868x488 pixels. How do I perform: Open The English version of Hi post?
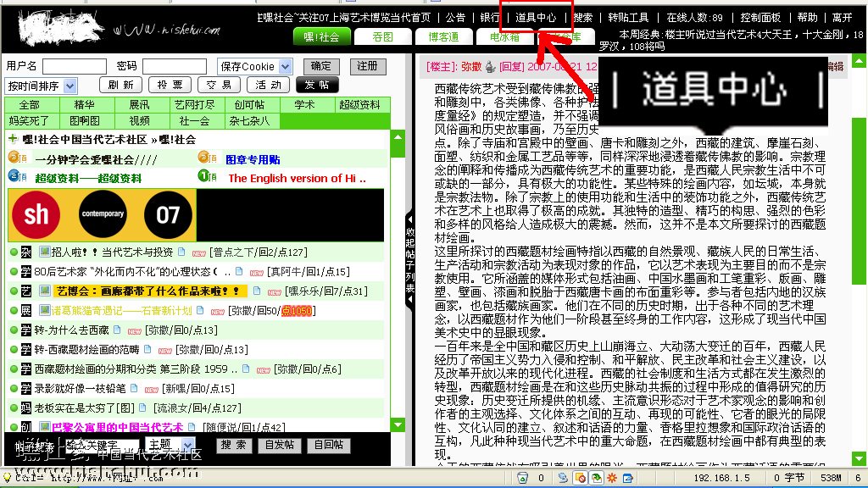(298, 178)
